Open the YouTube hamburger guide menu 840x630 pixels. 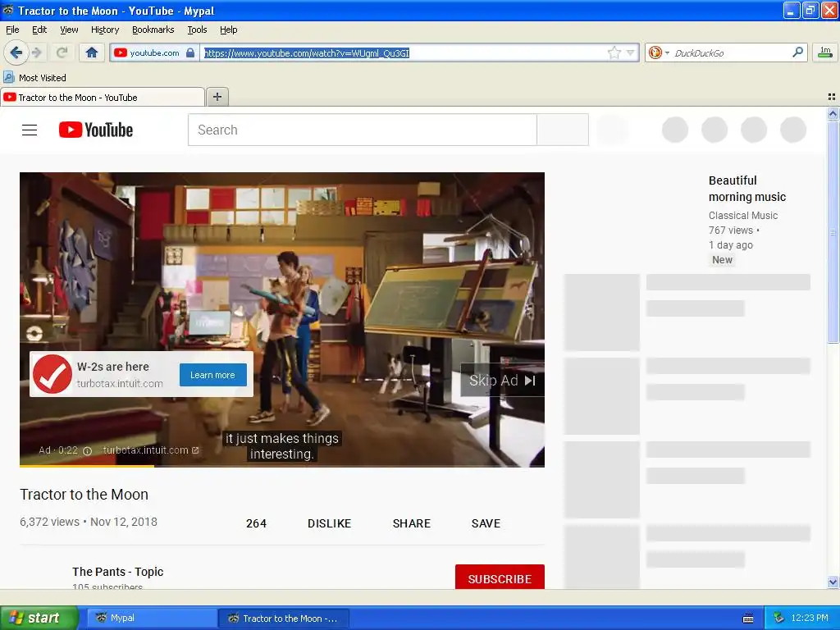30,130
